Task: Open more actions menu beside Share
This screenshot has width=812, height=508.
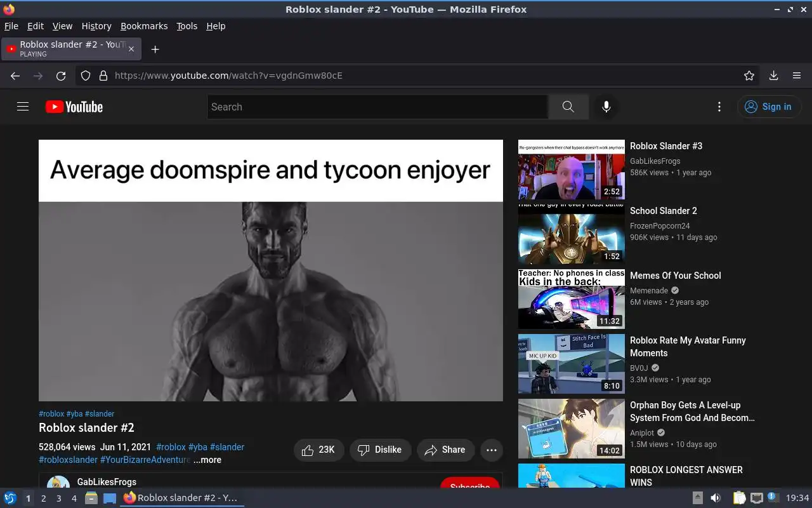Action: (492, 450)
